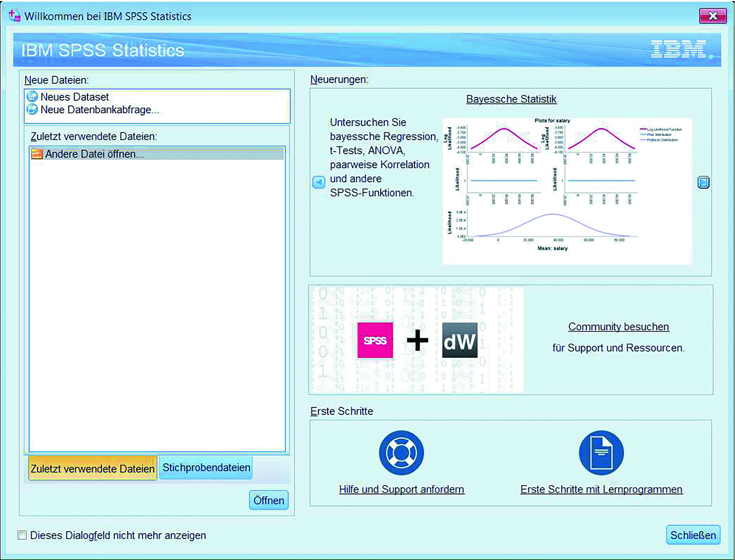
Task: Click the SPSS app icon in title bar
Action: [x=15, y=16]
